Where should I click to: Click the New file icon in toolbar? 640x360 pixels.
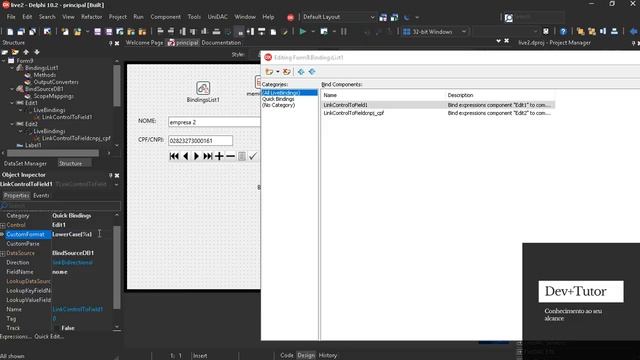(10, 31)
